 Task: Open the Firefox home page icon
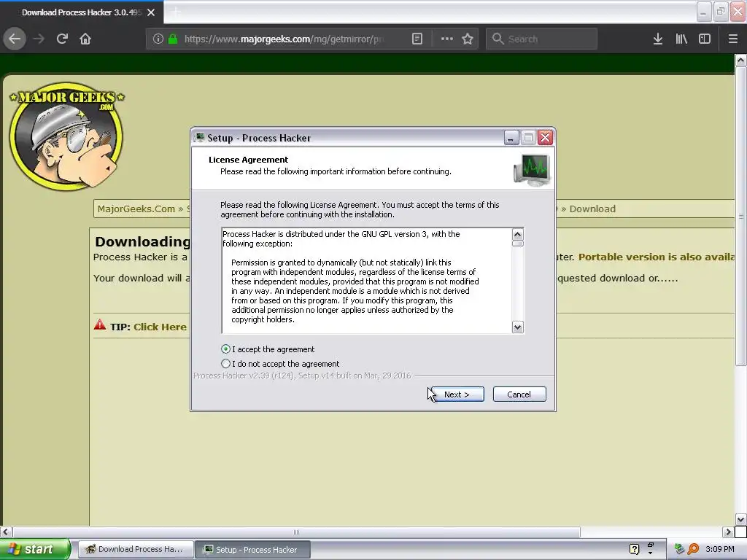tap(85, 39)
